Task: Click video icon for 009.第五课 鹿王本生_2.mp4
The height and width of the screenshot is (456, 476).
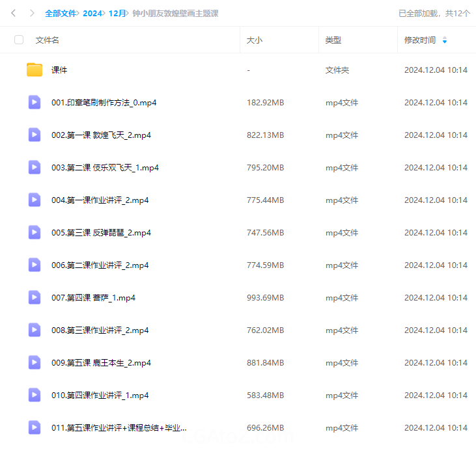Action: 35,362
